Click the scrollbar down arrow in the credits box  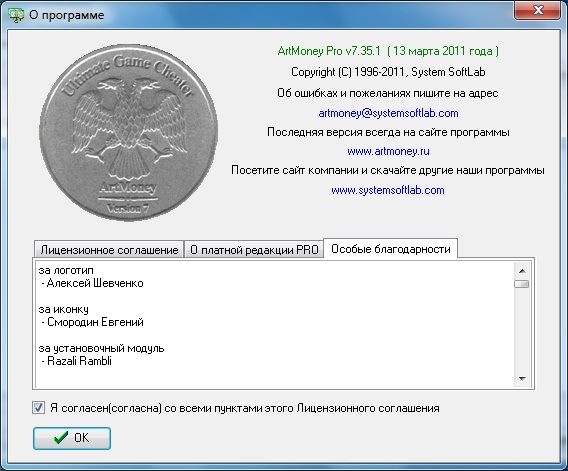click(x=522, y=379)
